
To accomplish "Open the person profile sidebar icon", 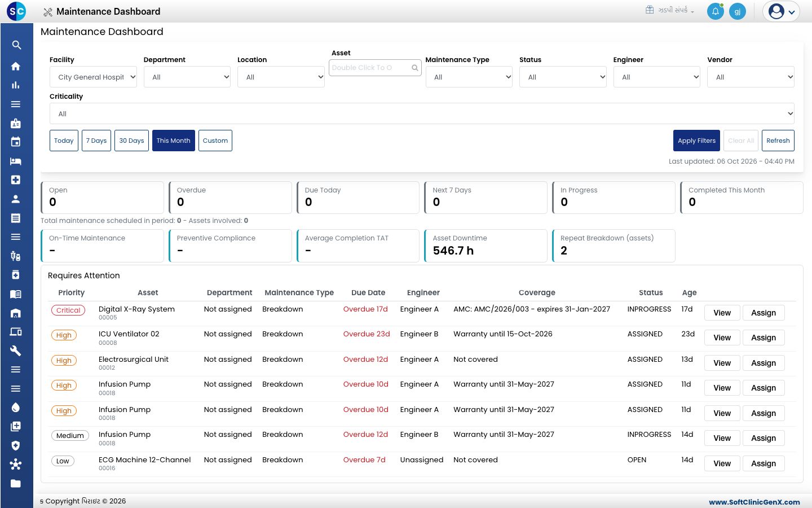I will (16, 199).
